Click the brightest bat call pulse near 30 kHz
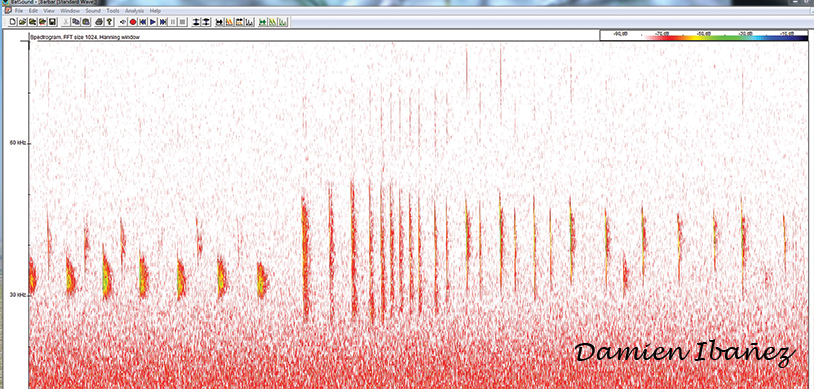 (x=107, y=280)
